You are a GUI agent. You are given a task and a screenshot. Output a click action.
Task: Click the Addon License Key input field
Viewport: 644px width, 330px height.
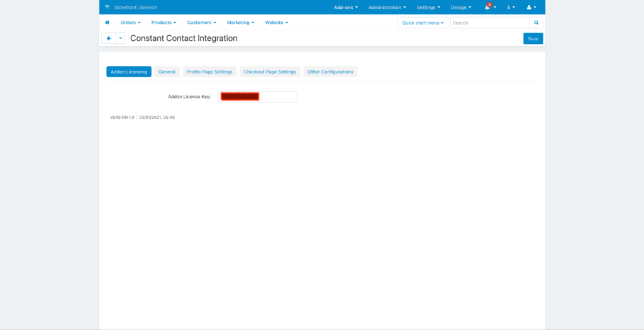(x=277, y=97)
